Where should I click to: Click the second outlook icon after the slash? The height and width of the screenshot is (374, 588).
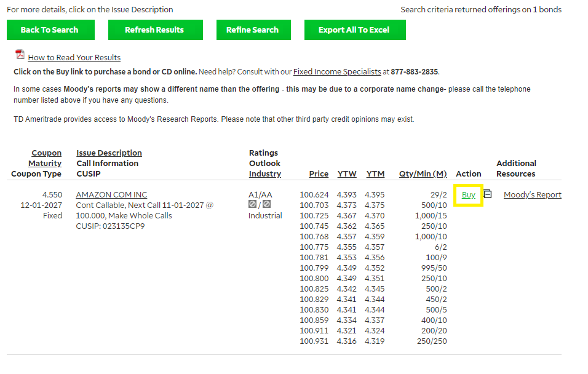pos(266,204)
